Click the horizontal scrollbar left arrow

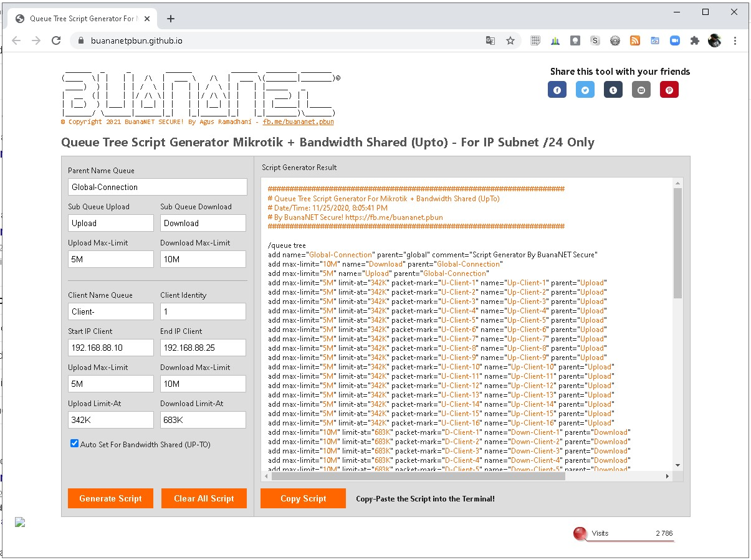click(267, 476)
